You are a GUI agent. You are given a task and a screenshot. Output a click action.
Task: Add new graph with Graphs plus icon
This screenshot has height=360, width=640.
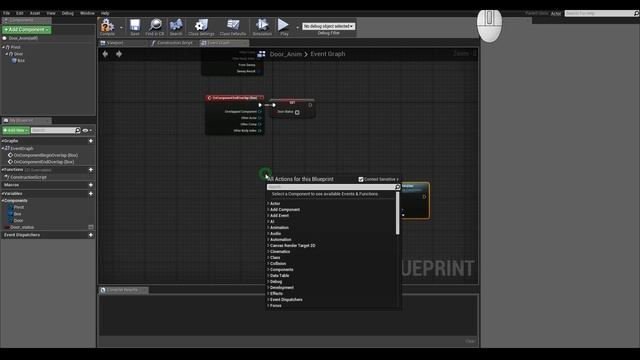click(91, 141)
